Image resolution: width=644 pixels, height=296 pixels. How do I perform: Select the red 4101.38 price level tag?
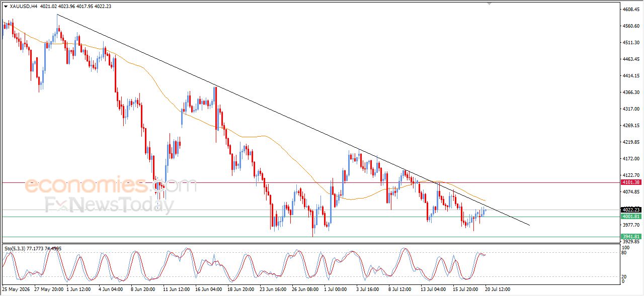(630, 182)
